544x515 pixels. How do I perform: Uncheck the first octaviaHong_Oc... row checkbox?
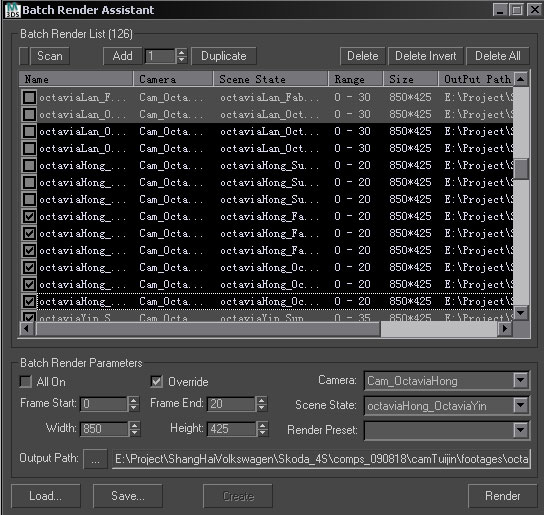29,267
